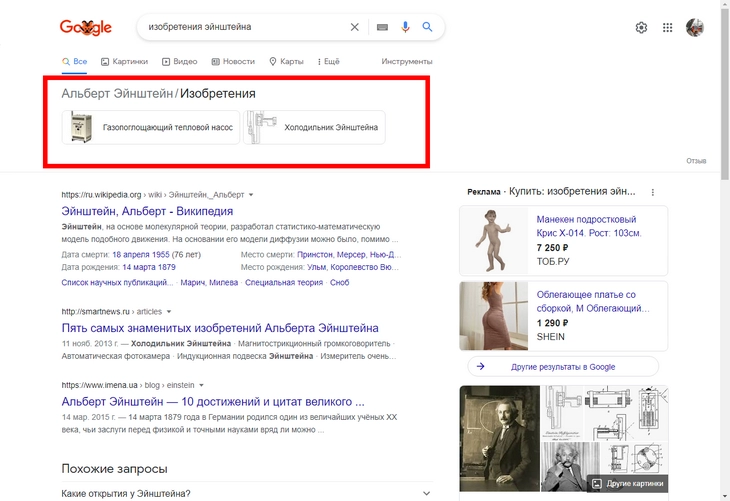Start voice search with microphone icon
This screenshot has height=501, width=730.
pyautogui.click(x=405, y=27)
